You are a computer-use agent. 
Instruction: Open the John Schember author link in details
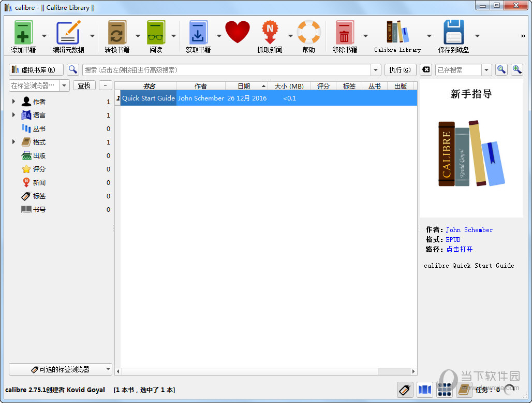(469, 230)
